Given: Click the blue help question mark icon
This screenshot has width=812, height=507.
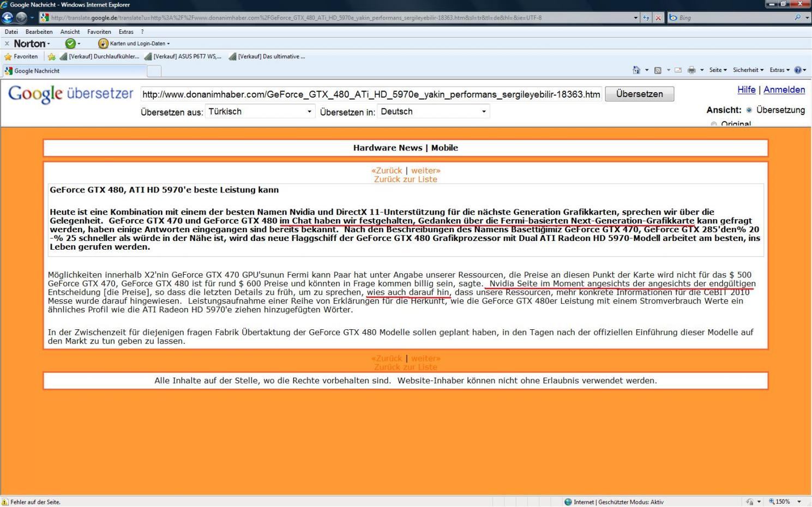Looking at the screenshot, I should (798, 70).
